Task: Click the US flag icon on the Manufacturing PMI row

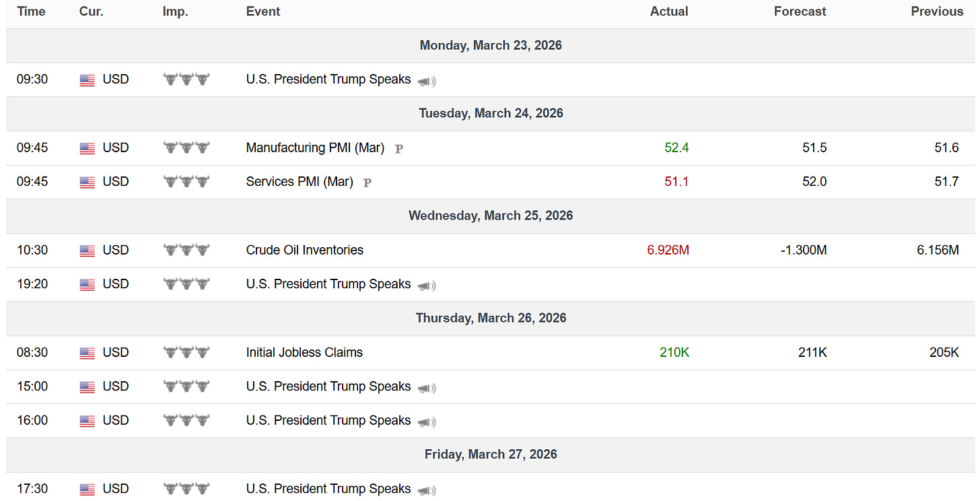Action: (87, 148)
